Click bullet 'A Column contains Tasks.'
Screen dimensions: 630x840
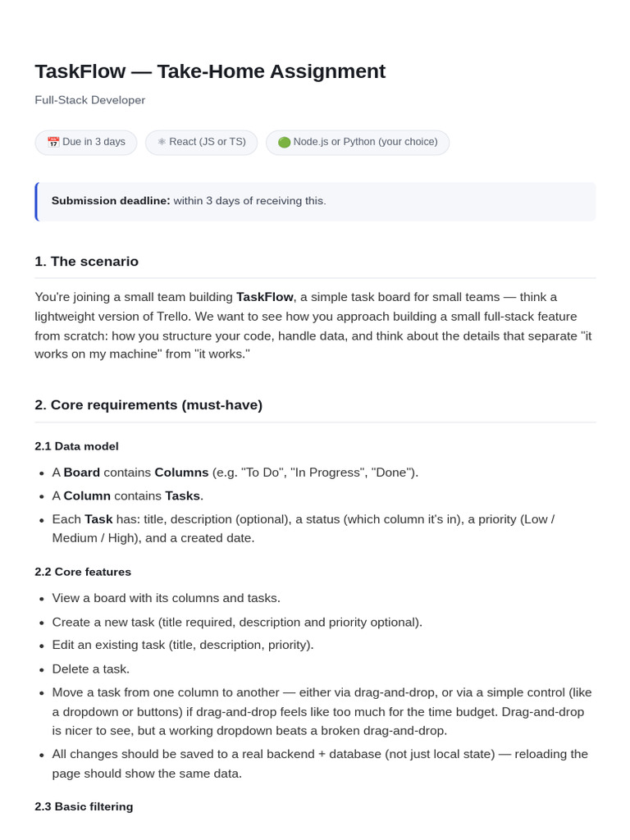127,496
